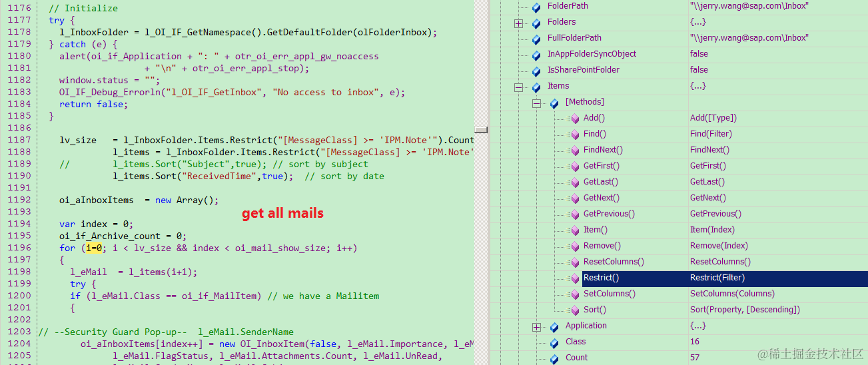Click the InAppFolderSyncObject value false

699,54
